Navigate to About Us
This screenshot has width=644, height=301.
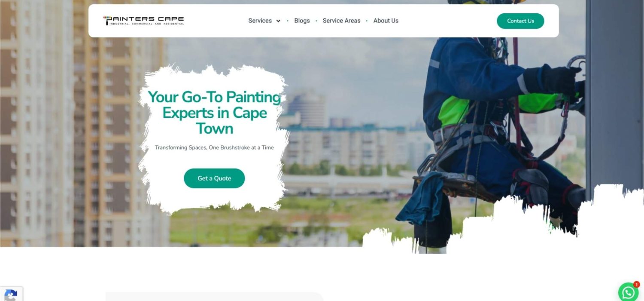click(x=386, y=21)
